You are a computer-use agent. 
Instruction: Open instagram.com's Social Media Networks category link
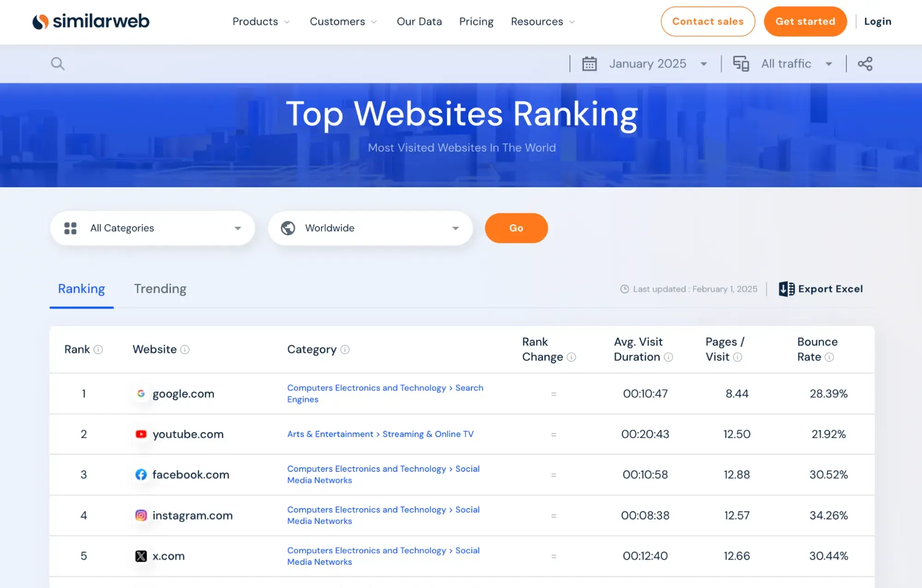click(383, 515)
